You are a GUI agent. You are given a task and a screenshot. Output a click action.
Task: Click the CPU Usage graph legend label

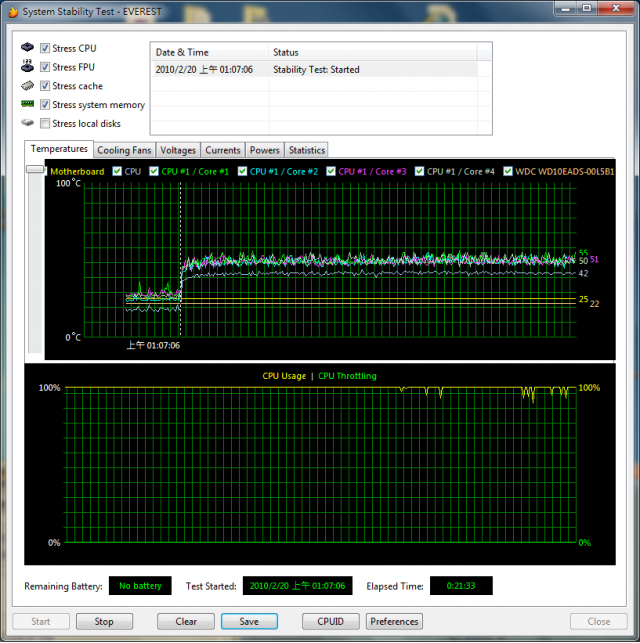pos(284,376)
